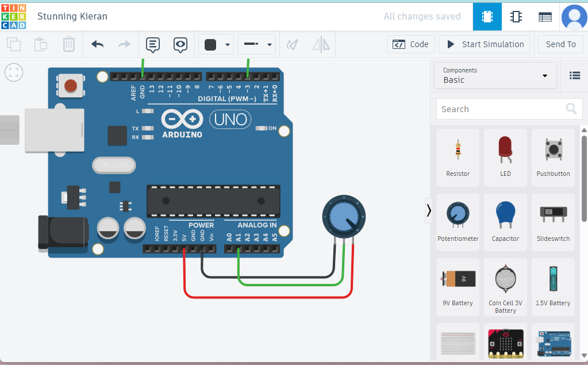Select the Slideswitch component

point(553,222)
